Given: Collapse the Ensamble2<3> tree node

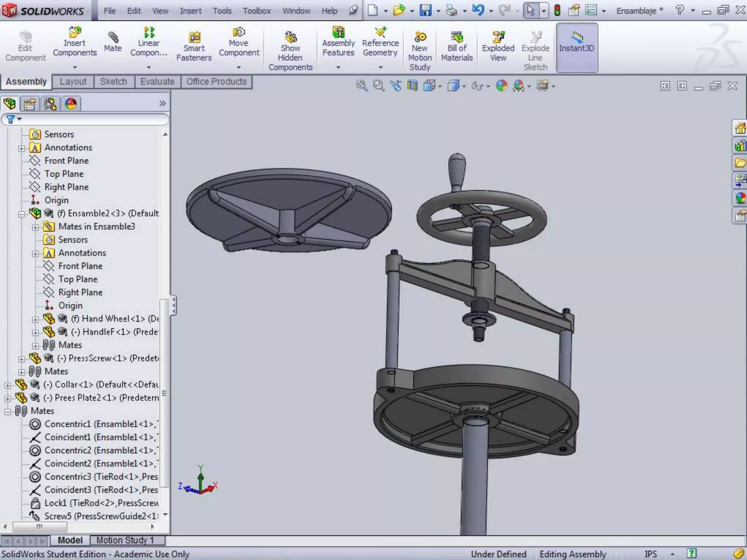Looking at the screenshot, I should click(x=22, y=214).
